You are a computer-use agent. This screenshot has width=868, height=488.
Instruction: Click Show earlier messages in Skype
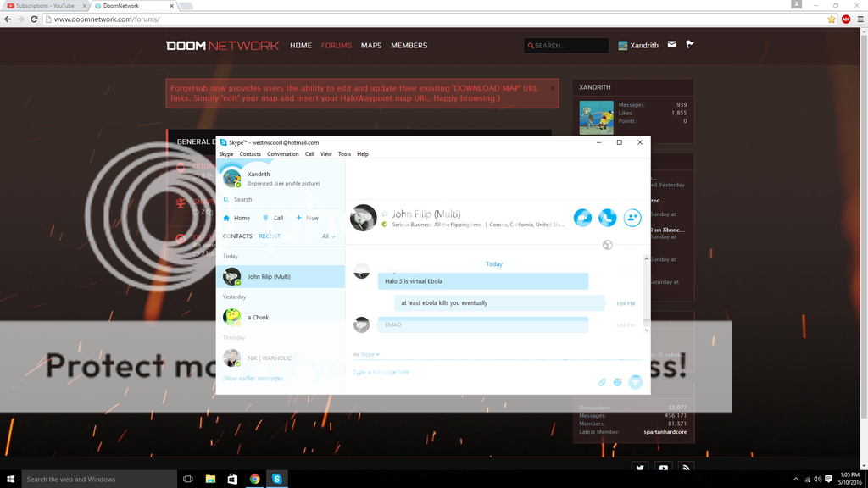(x=253, y=379)
